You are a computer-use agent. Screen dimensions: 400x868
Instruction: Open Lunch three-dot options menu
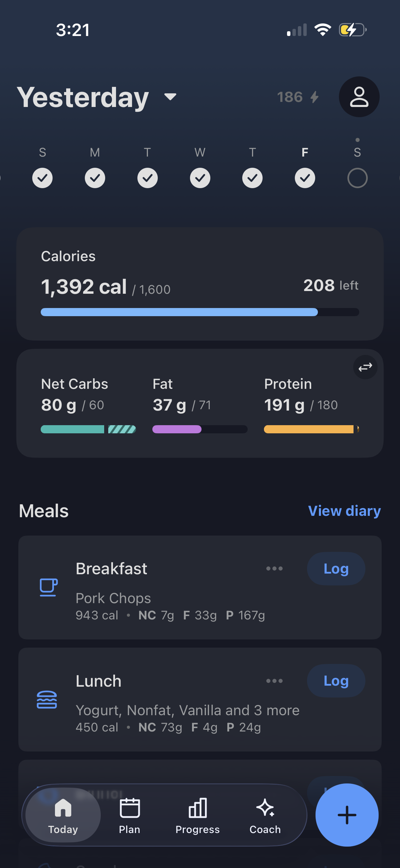[x=274, y=681]
